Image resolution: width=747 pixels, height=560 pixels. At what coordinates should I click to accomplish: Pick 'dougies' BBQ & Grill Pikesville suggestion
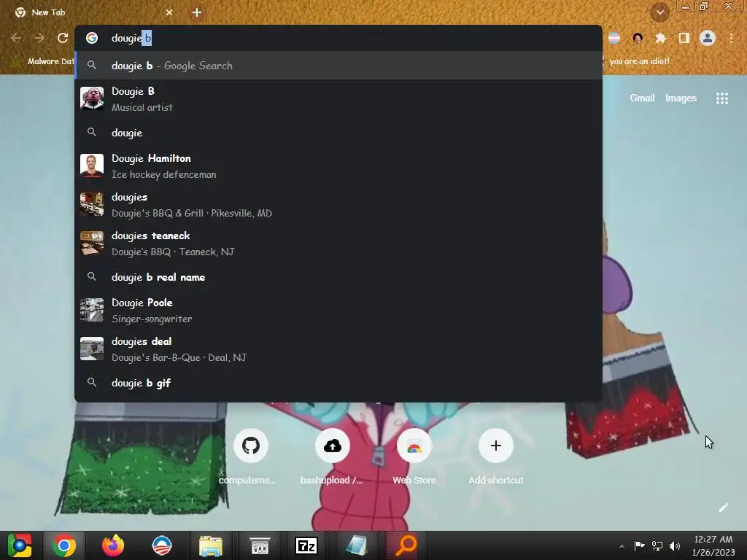[x=338, y=205]
